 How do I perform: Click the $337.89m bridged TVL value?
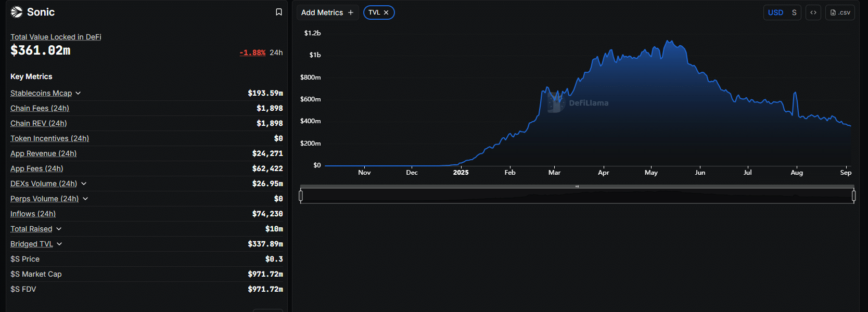click(265, 244)
